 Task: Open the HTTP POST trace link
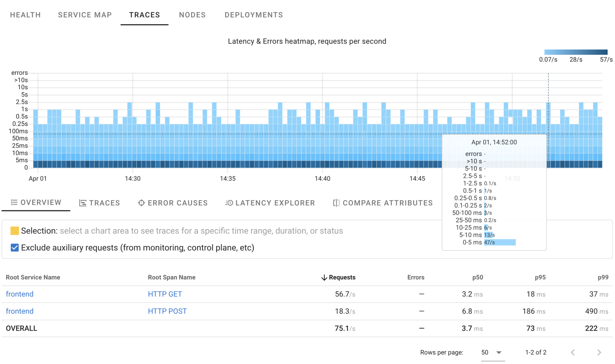pos(167,311)
